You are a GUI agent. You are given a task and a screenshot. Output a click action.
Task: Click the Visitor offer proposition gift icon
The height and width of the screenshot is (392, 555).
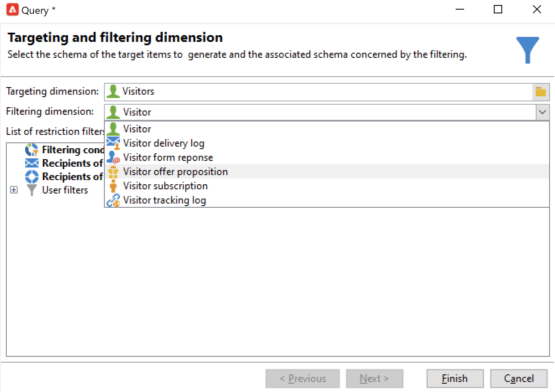pos(113,172)
